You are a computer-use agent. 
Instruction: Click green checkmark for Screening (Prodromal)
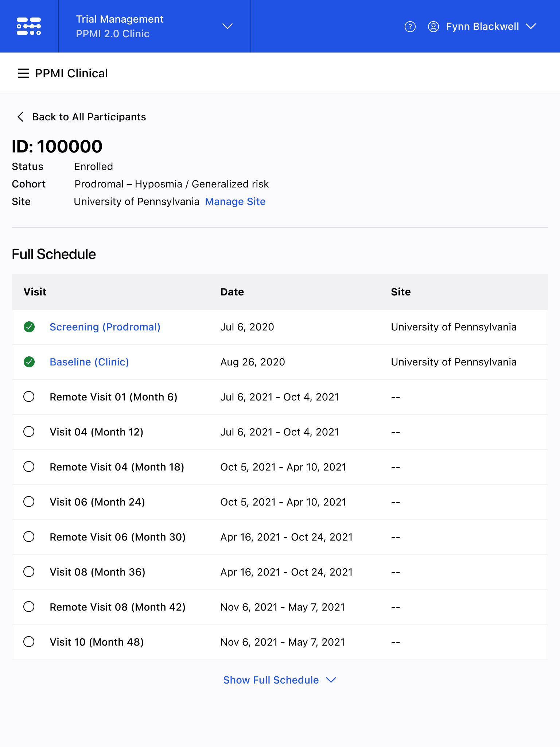coord(29,327)
